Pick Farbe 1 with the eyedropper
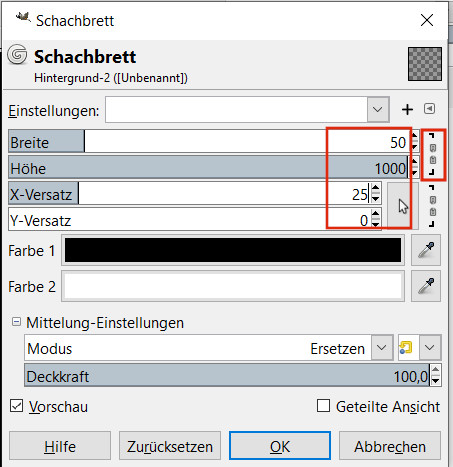 [x=426, y=250]
